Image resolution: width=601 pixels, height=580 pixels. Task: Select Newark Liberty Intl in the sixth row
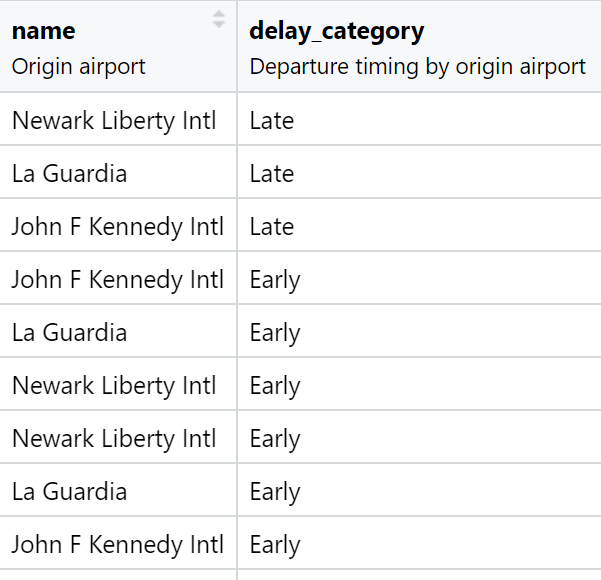tap(114, 386)
